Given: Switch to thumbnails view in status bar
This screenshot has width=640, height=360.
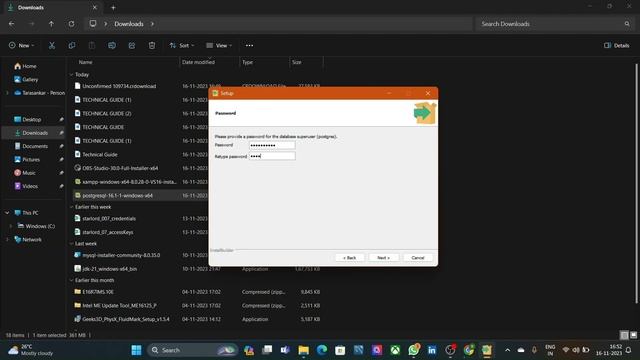Looking at the screenshot, I should [x=633, y=335].
